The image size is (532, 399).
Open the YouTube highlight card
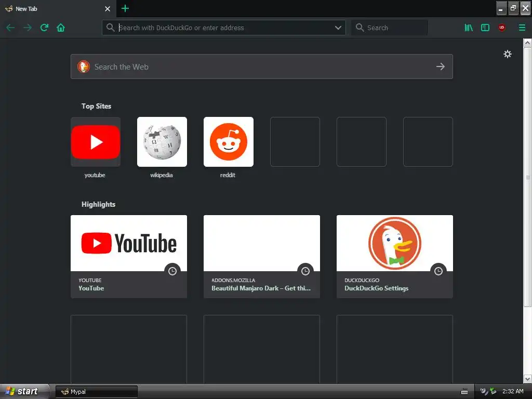129,257
